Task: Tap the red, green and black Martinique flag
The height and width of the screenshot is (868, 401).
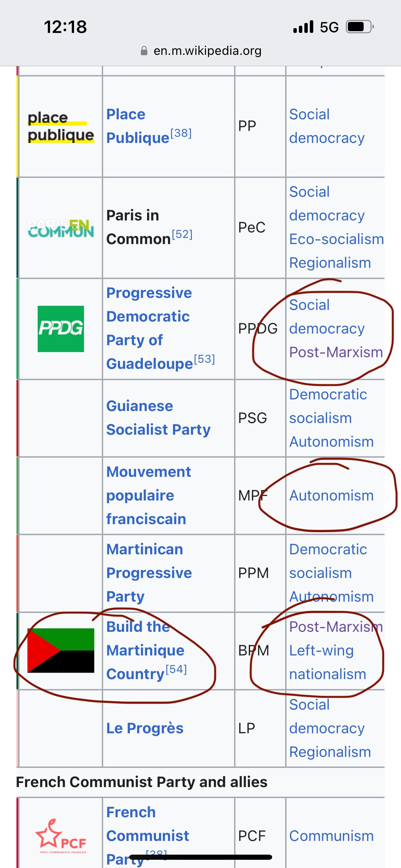Action: click(61, 650)
